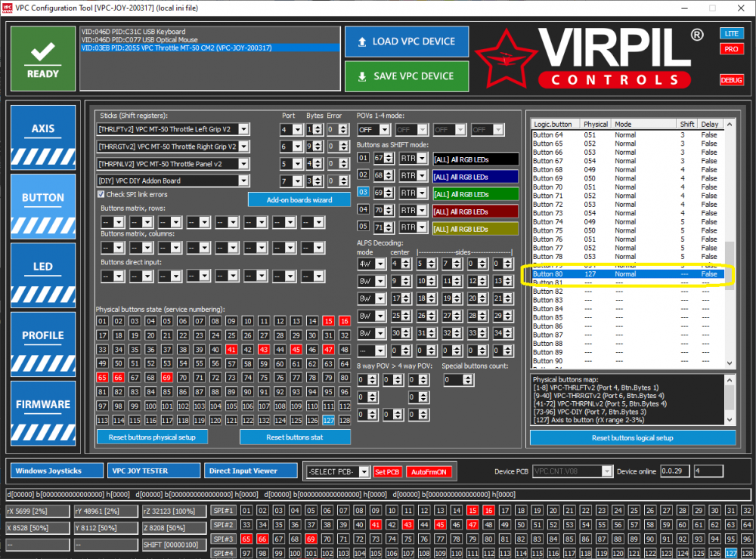Click the AutoFrmON button
Viewport: 756px width, 559px height.
point(429,472)
